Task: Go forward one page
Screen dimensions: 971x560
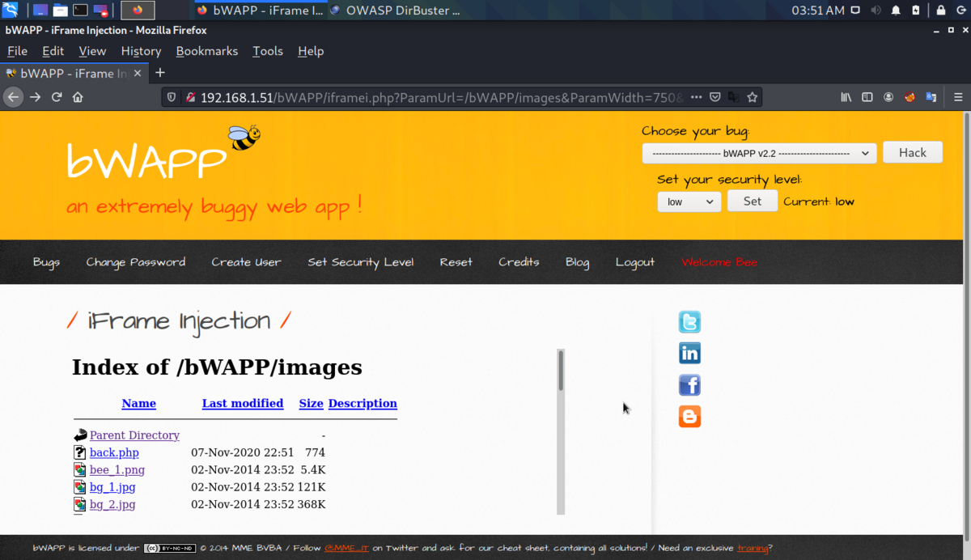Action: 35,97
